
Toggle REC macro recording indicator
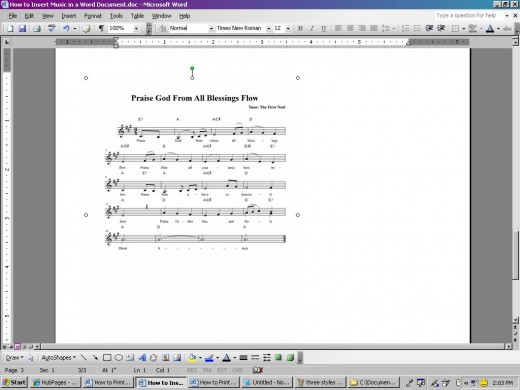pos(192,370)
